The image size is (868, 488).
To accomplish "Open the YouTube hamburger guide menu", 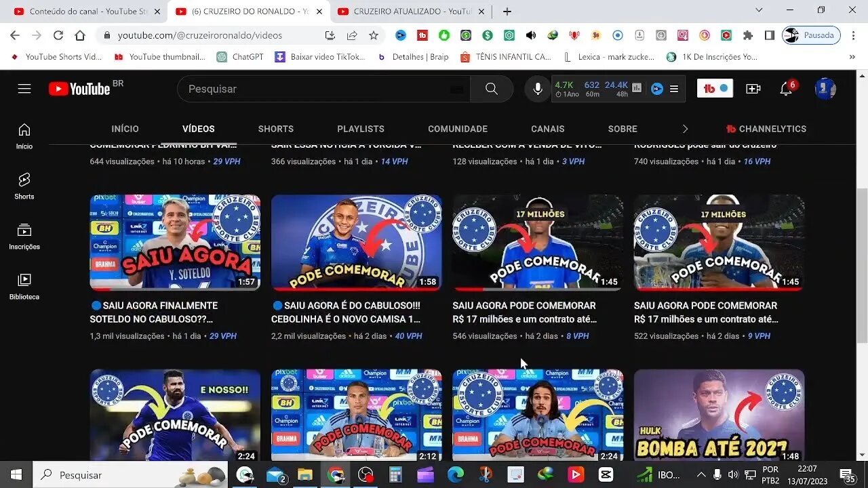I will [24, 89].
